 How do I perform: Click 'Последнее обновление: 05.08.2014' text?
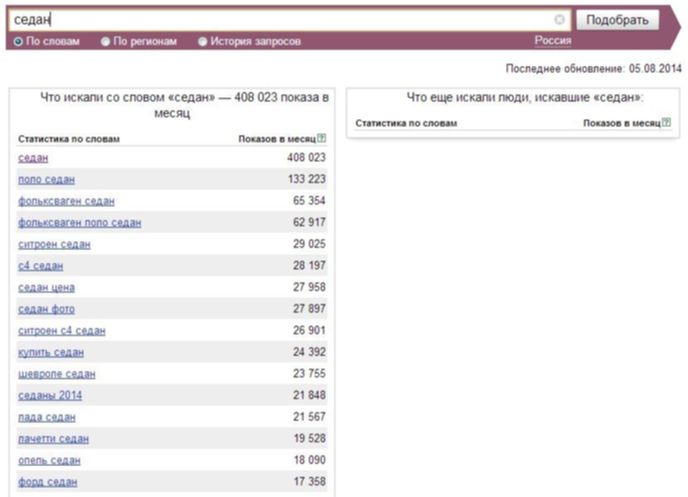point(594,69)
